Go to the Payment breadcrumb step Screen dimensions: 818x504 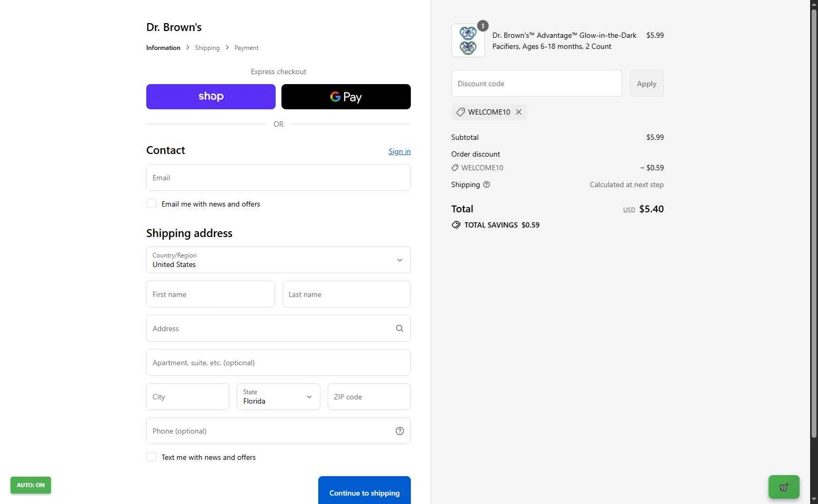coord(246,48)
